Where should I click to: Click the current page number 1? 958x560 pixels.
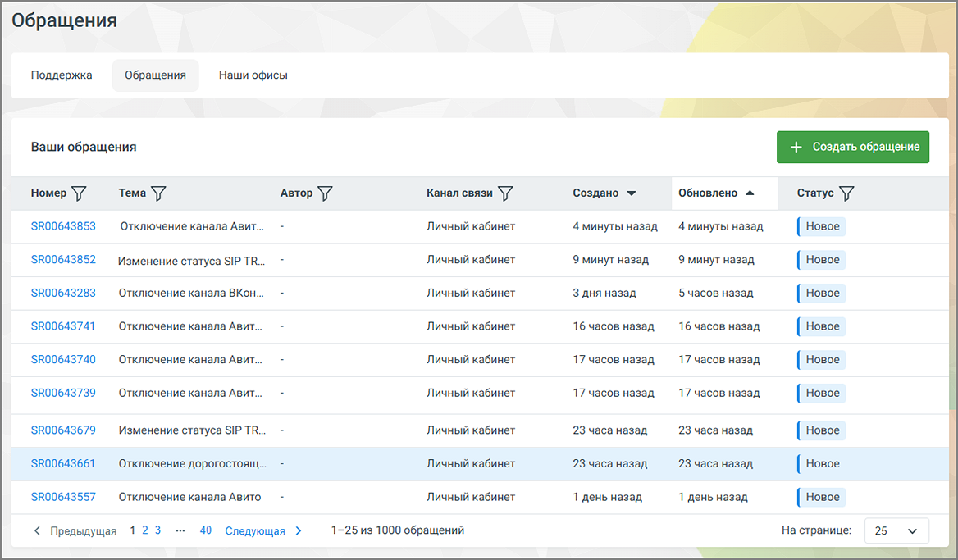tap(133, 530)
